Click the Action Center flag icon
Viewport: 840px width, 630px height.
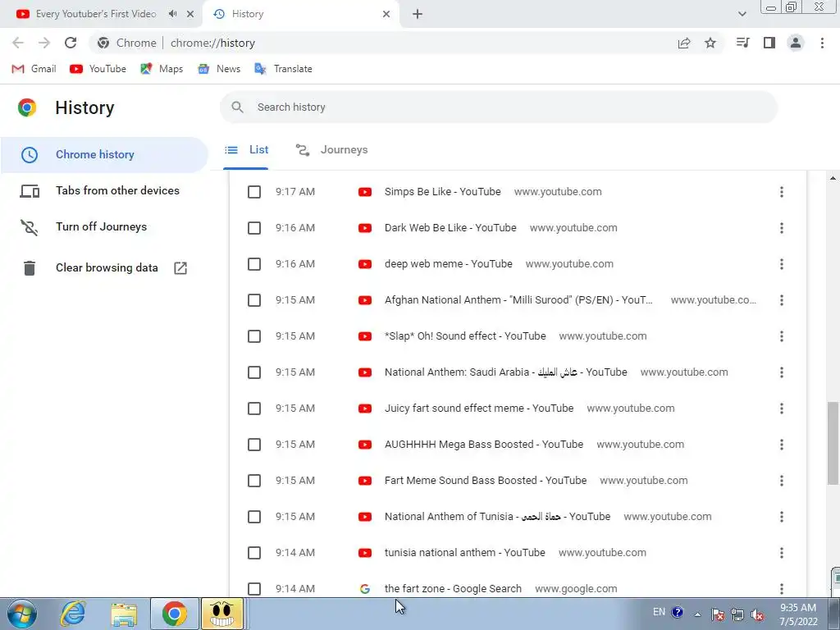pos(718,614)
